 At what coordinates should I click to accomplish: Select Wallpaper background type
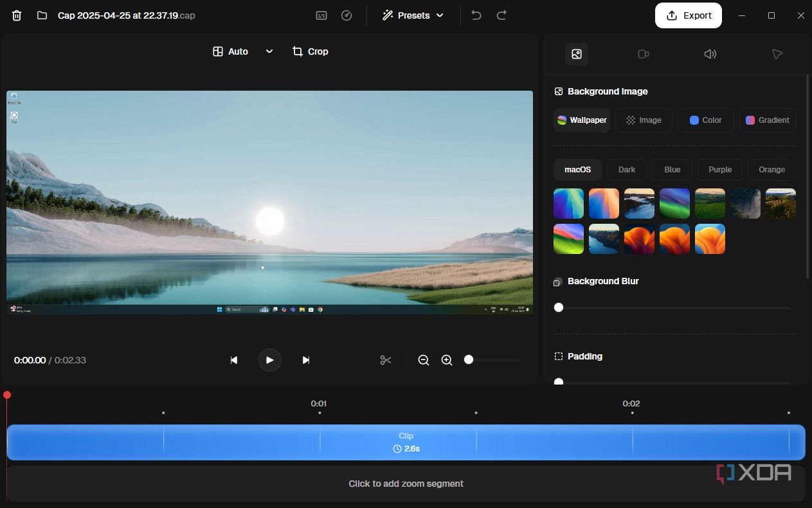(582, 120)
